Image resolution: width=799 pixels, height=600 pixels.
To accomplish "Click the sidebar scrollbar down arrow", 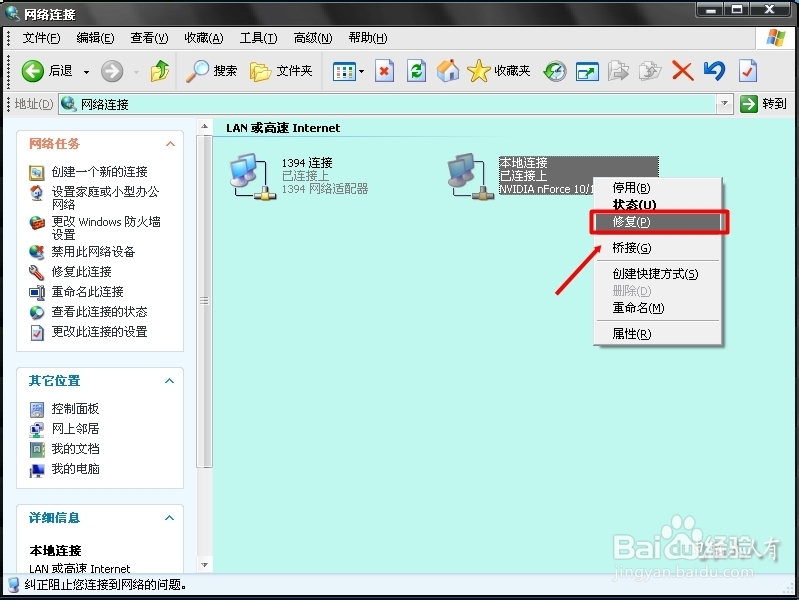I will point(204,565).
